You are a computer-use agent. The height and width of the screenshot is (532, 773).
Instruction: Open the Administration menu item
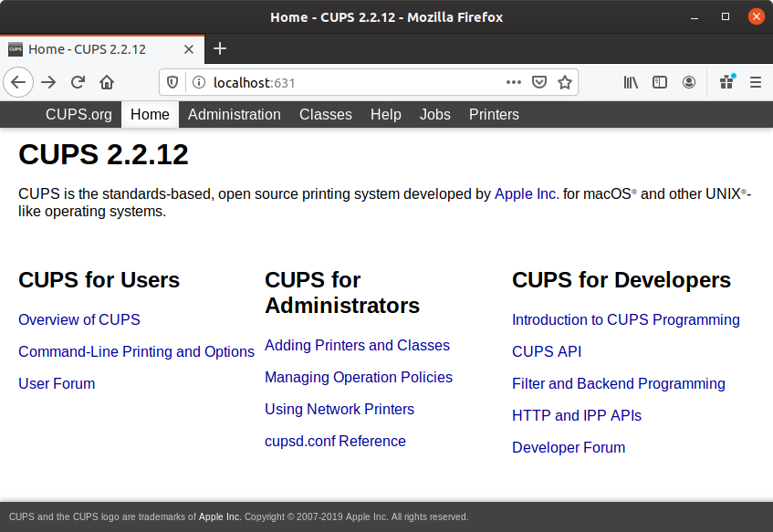pyautogui.click(x=235, y=114)
